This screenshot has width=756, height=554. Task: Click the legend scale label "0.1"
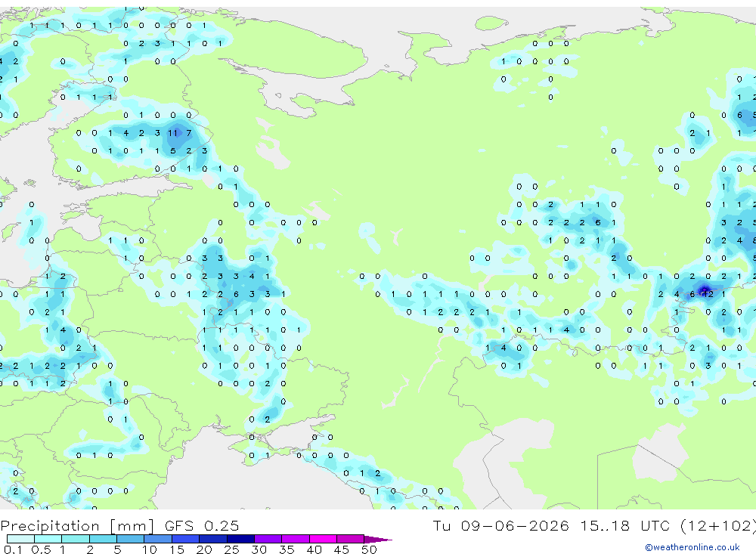pyautogui.click(x=13, y=549)
